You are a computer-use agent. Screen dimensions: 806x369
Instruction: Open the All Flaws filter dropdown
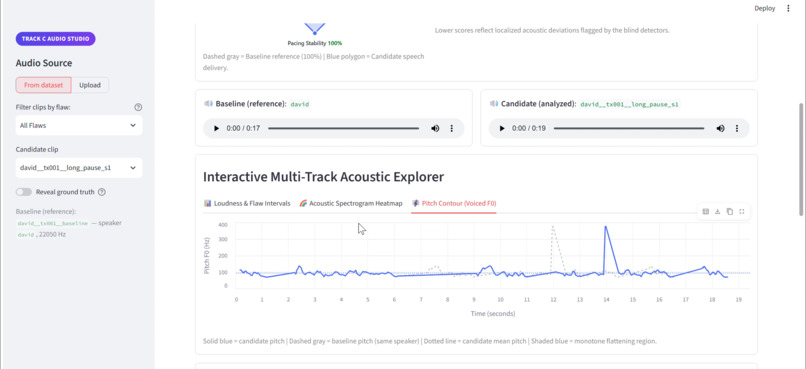(79, 125)
